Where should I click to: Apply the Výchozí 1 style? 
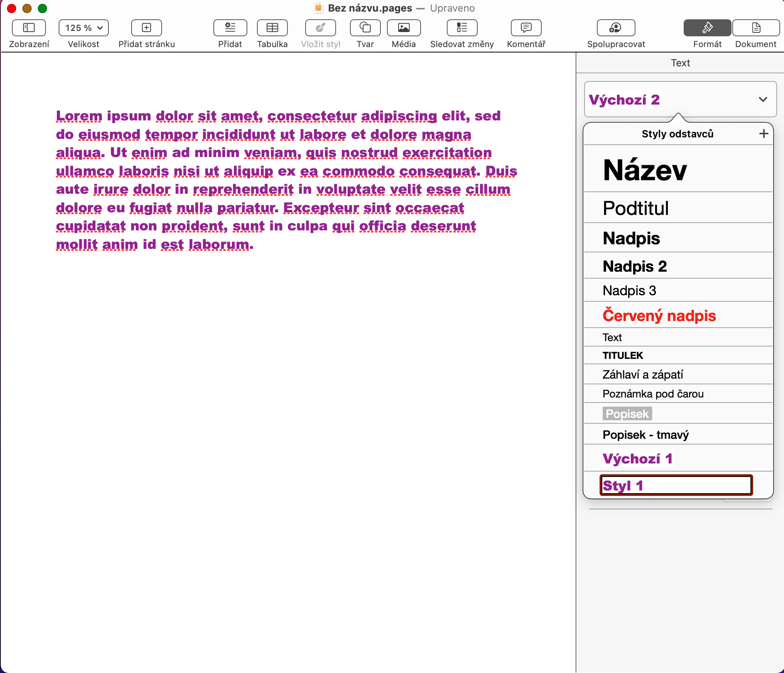637,459
